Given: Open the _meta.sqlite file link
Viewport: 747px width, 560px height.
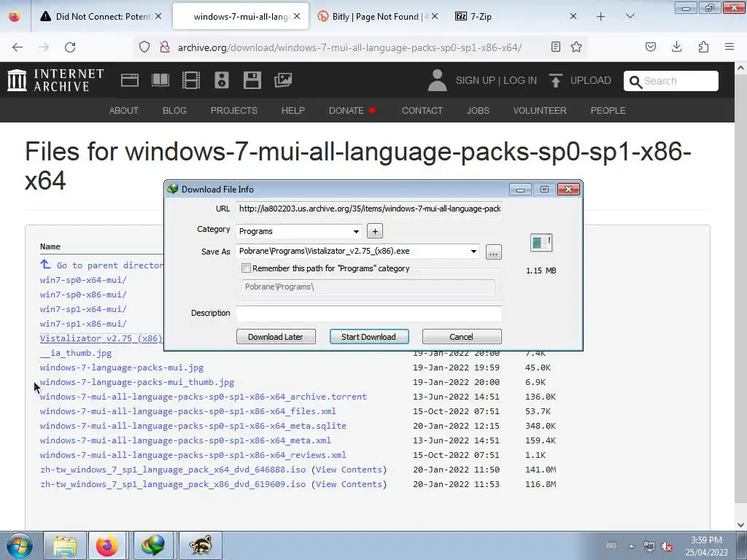Looking at the screenshot, I should (x=193, y=426).
